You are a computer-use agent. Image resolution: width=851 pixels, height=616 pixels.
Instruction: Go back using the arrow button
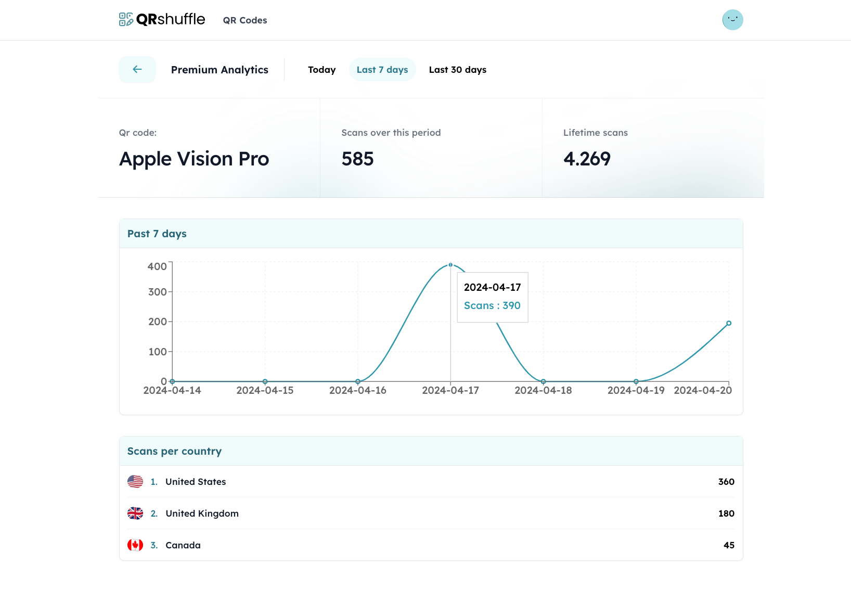[x=137, y=70]
